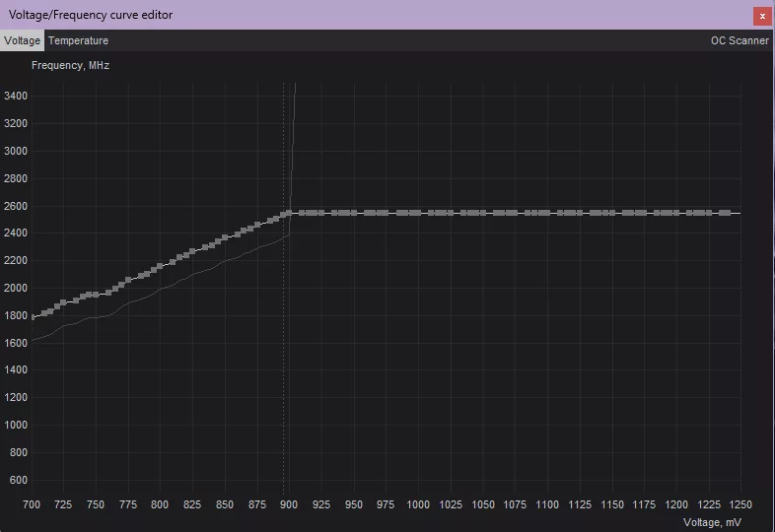
Task: Select the curve point at 800 mV
Action: 161,266
